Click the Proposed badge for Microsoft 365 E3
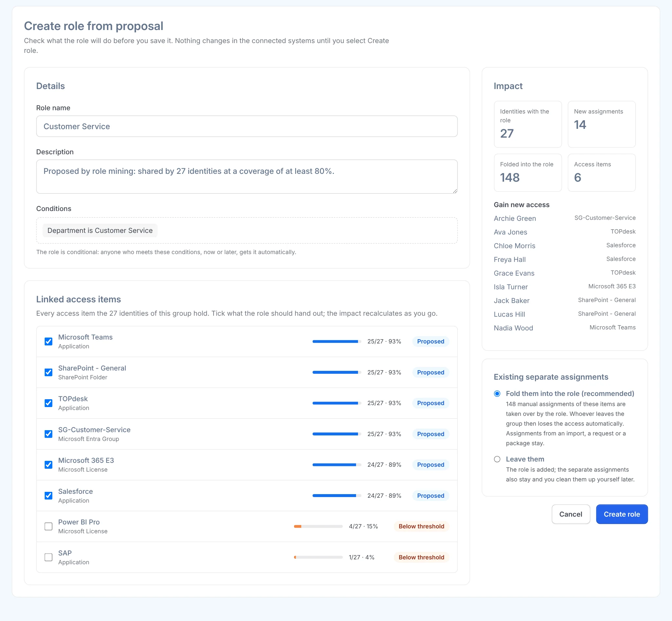Image resolution: width=672 pixels, height=621 pixels. click(431, 465)
